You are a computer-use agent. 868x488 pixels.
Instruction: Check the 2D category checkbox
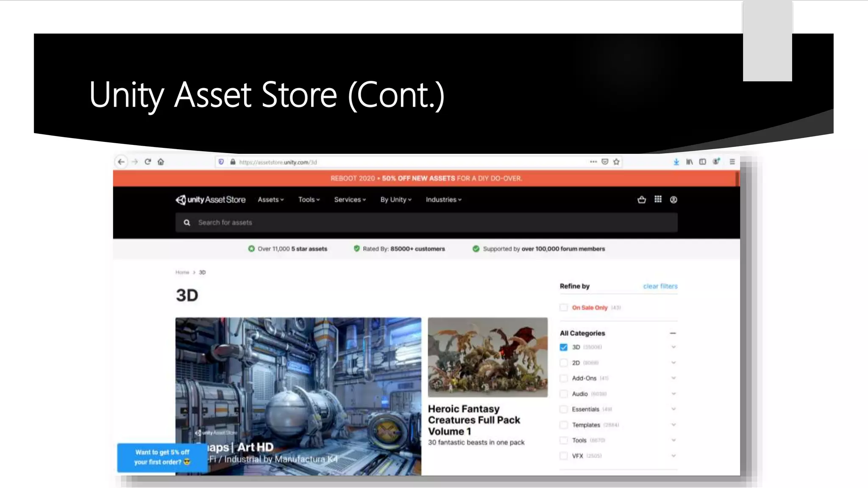click(564, 363)
